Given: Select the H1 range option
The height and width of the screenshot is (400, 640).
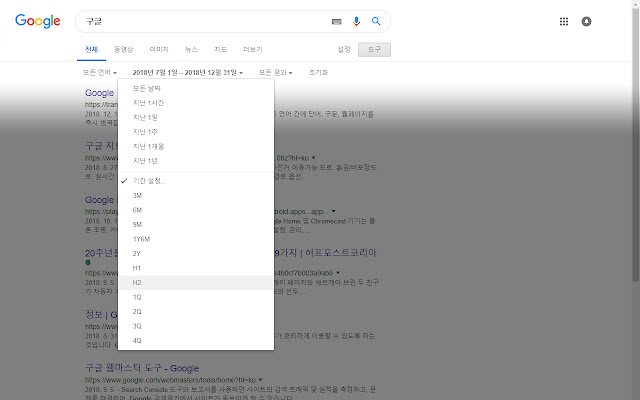Looking at the screenshot, I should pos(196,268).
